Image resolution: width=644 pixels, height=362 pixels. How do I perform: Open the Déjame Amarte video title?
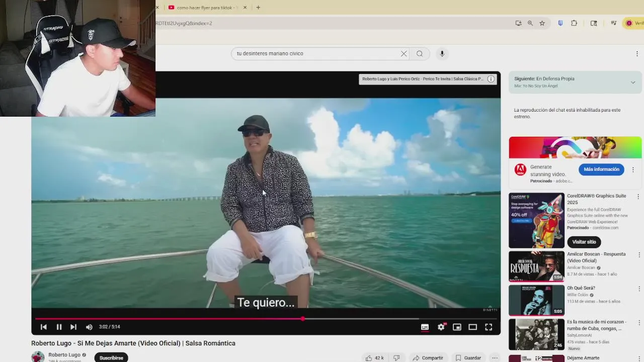tap(583, 358)
